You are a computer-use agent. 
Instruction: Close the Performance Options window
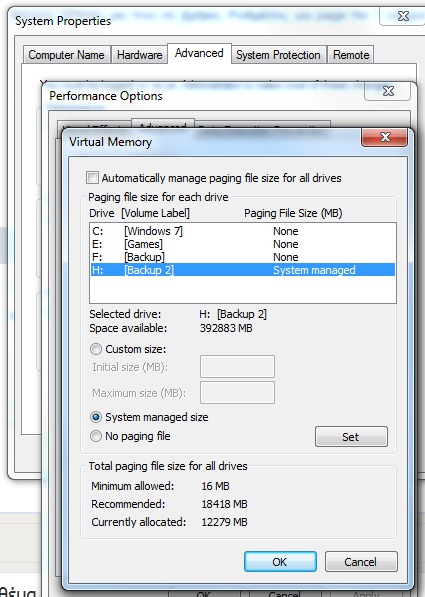coord(388,91)
